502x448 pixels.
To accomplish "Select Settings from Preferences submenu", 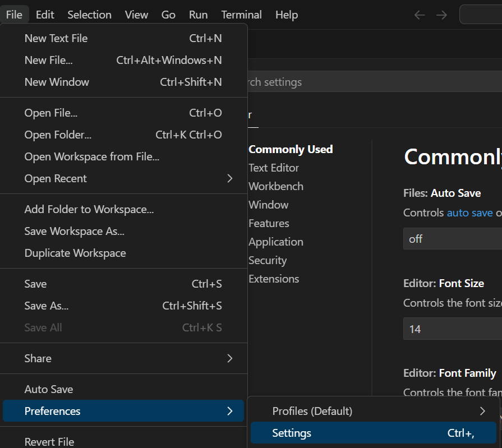I will 373,433.
